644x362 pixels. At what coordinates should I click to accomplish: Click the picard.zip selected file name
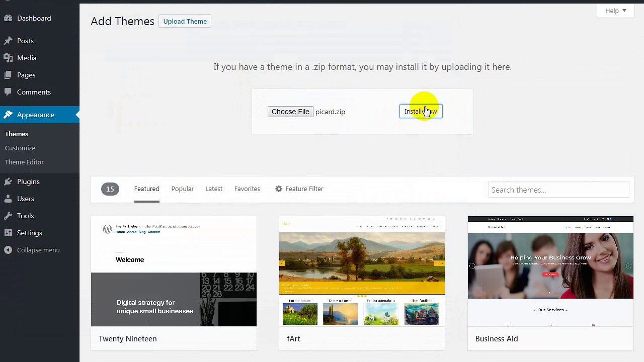(330, 112)
